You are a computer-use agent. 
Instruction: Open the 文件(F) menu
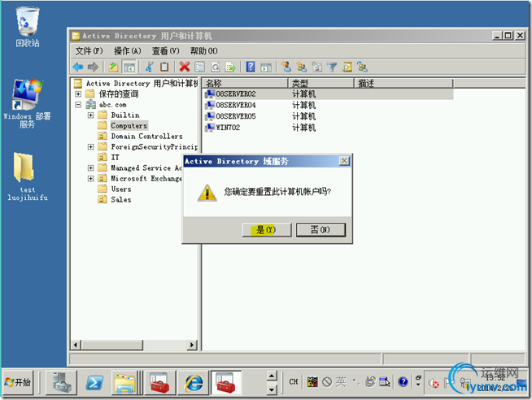point(89,51)
